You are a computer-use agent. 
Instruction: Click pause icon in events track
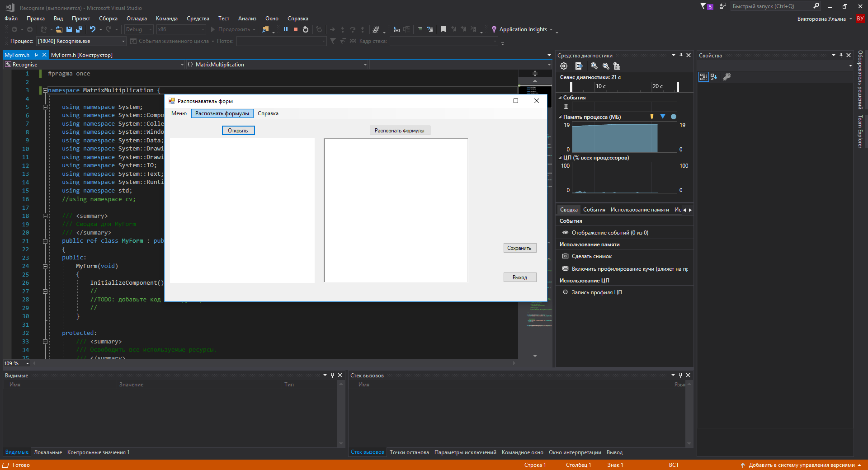(566, 107)
